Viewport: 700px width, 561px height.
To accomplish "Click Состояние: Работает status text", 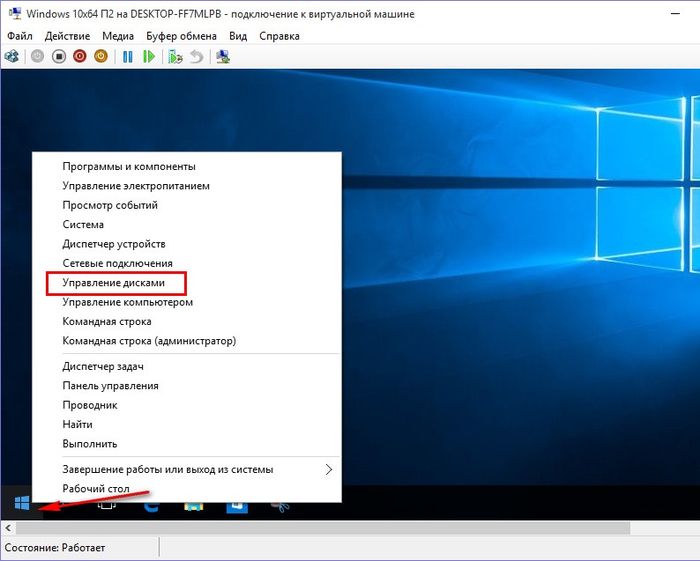I will pos(55,548).
